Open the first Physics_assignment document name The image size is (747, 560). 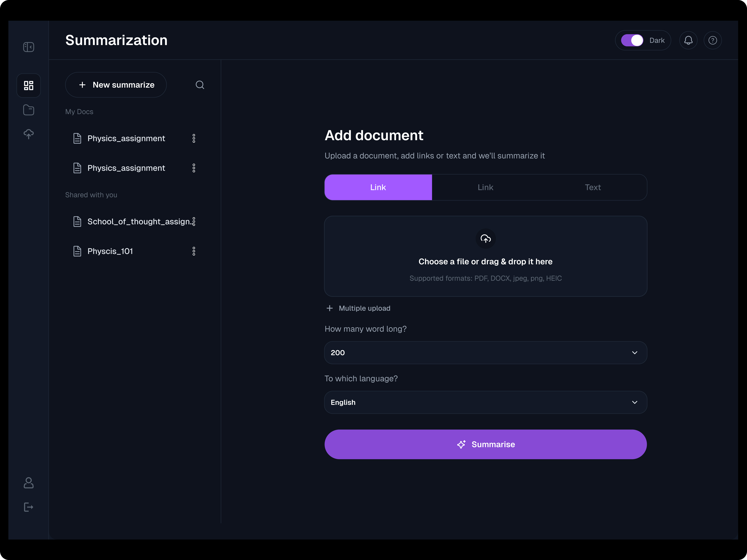[126, 138]
